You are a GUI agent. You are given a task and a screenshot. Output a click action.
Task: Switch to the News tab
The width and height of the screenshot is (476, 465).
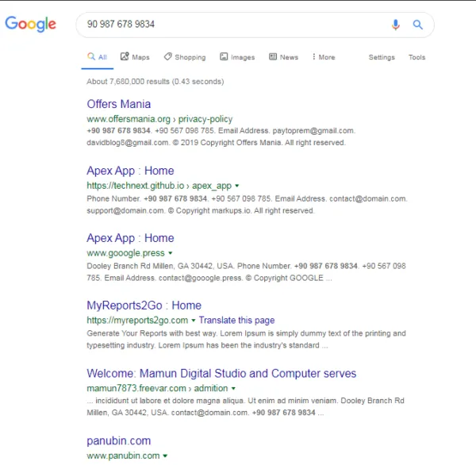coord(283,57)
